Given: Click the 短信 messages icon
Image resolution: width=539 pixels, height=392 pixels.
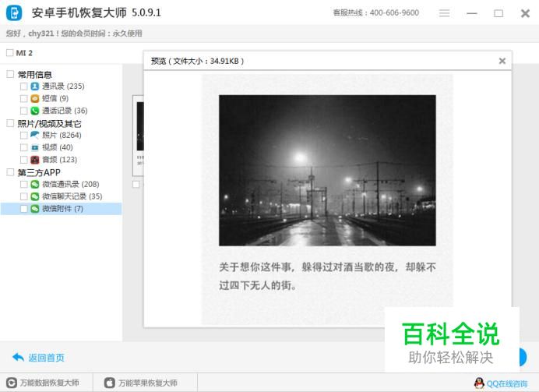Looking at the screenshot, I should coord(35,99).
